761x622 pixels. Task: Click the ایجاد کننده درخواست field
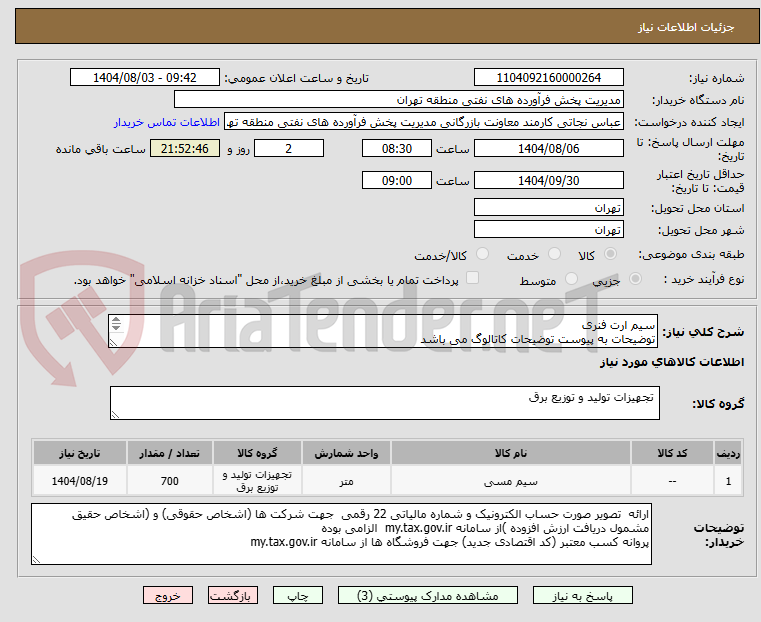click(x=424, y=122)
